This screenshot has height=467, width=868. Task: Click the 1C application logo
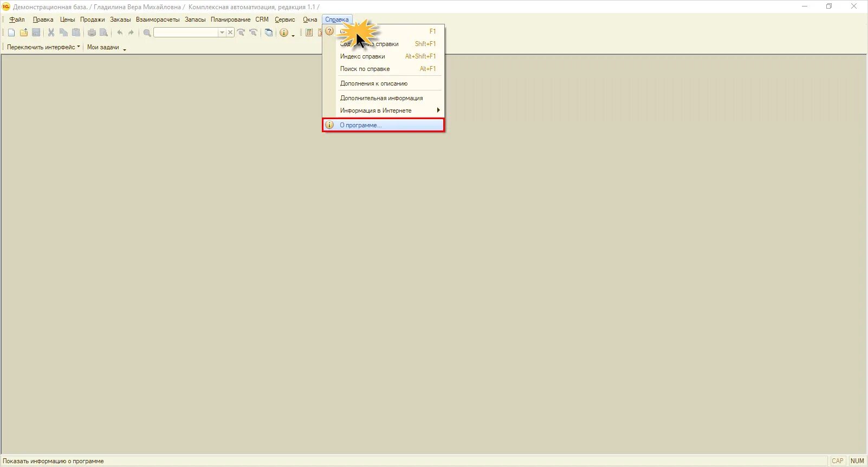tap(6, 7)
